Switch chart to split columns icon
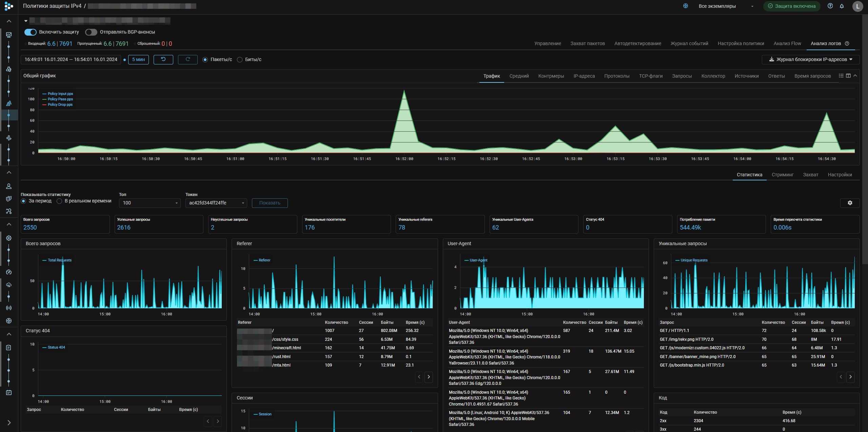This screenshot has height=432, width=868. coord(848,76)
